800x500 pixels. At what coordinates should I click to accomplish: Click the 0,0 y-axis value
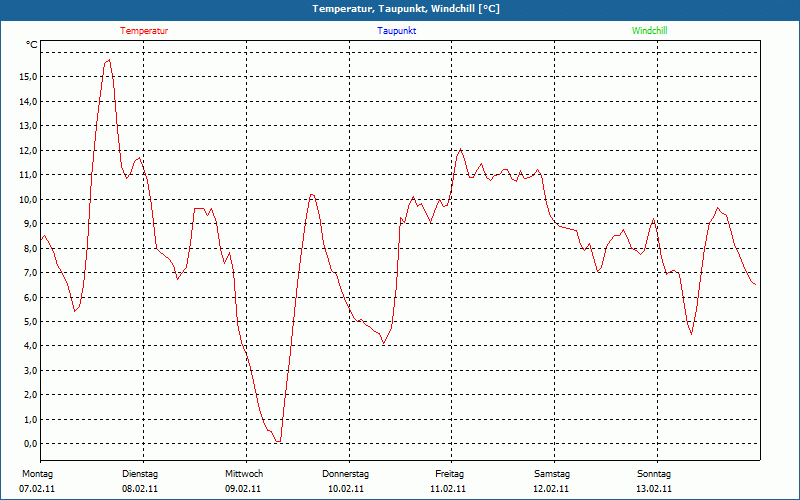click(x=30, y=443)
